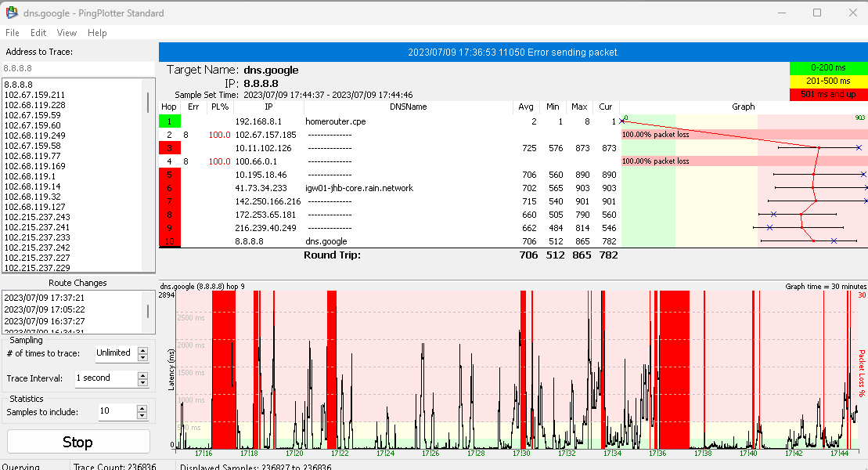
Task: Click the DNSName column header
Action: point(408,107)
